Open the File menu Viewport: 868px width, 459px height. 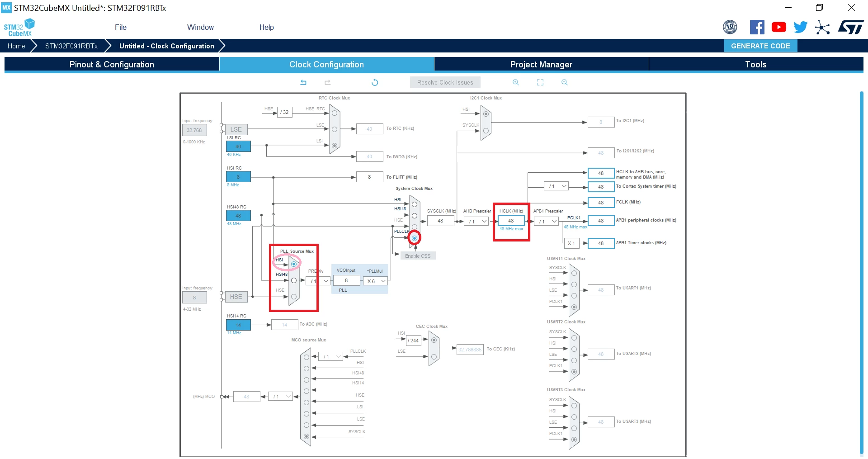pyautogui.click(x=121, y=27)
